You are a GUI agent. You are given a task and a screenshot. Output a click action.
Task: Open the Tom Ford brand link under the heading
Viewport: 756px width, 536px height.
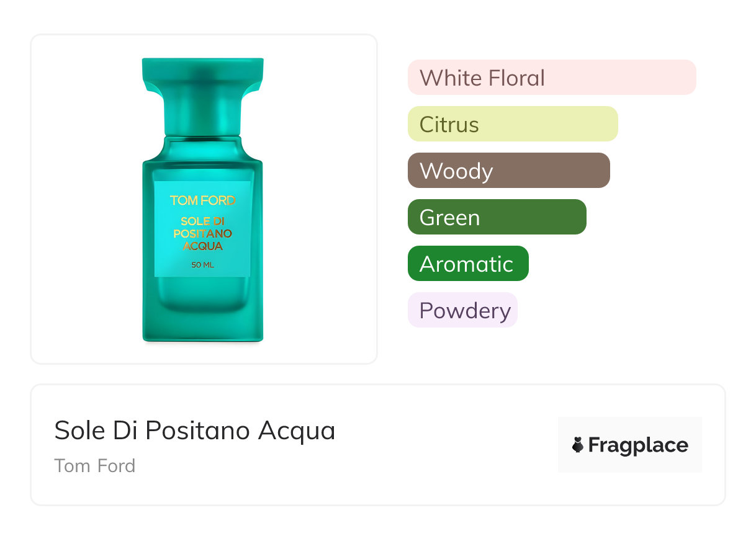pos(95,465)
